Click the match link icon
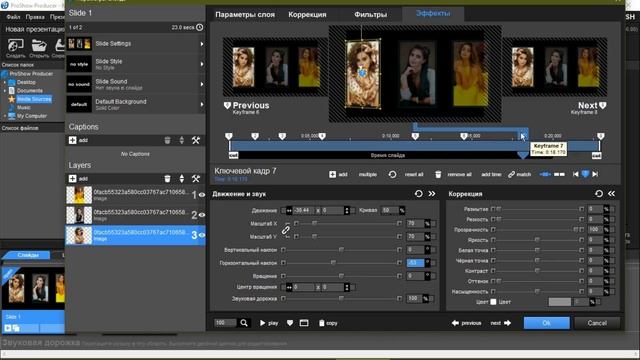This screenshot has width=640, height=360. [x=511, y=174]
